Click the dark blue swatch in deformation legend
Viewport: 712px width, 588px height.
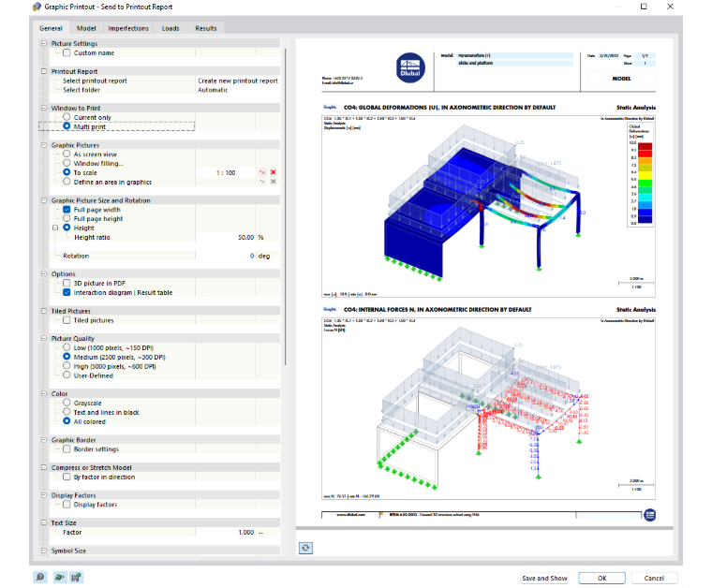[645, 220]
